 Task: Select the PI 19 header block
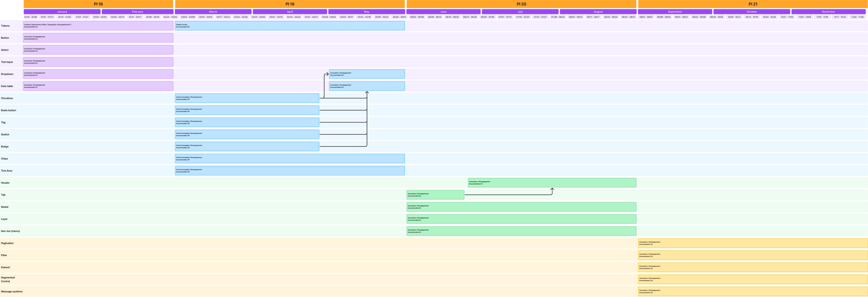click(290, 4)
